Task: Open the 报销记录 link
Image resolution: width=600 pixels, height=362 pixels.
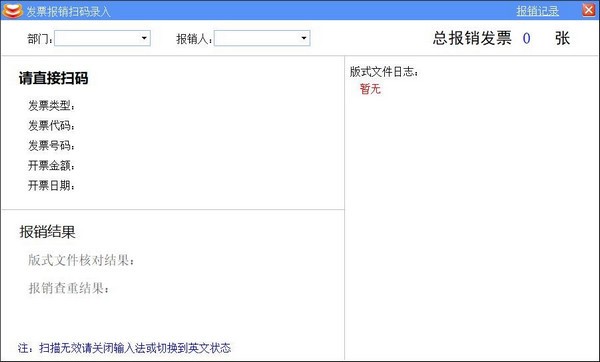Action: tap(537, 11)
